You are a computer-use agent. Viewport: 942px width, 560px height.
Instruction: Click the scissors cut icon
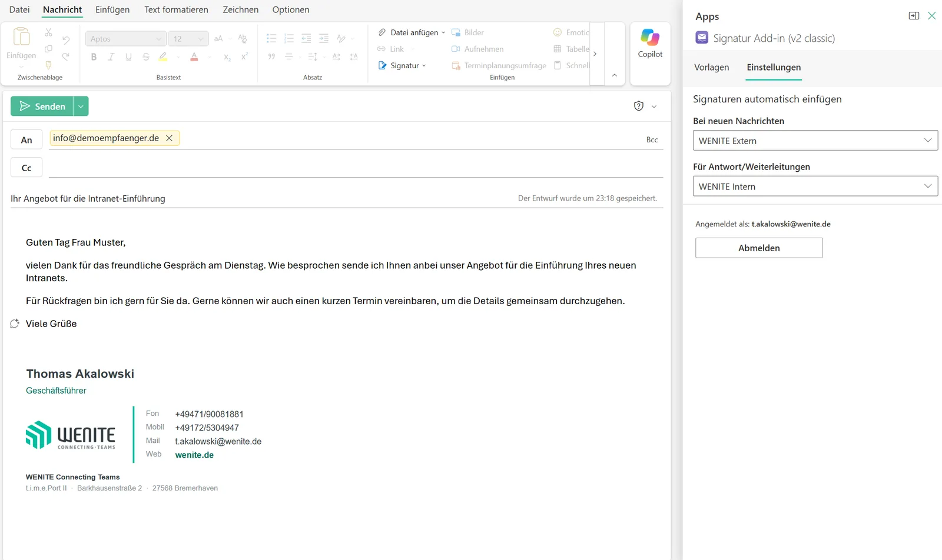[x=48, y=32]
